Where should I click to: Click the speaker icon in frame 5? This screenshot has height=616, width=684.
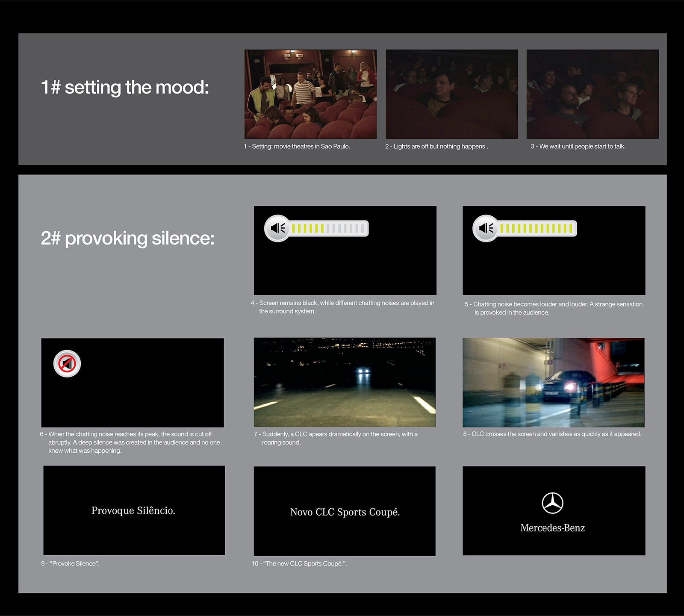pyautogui.click(x=486, y=228)
